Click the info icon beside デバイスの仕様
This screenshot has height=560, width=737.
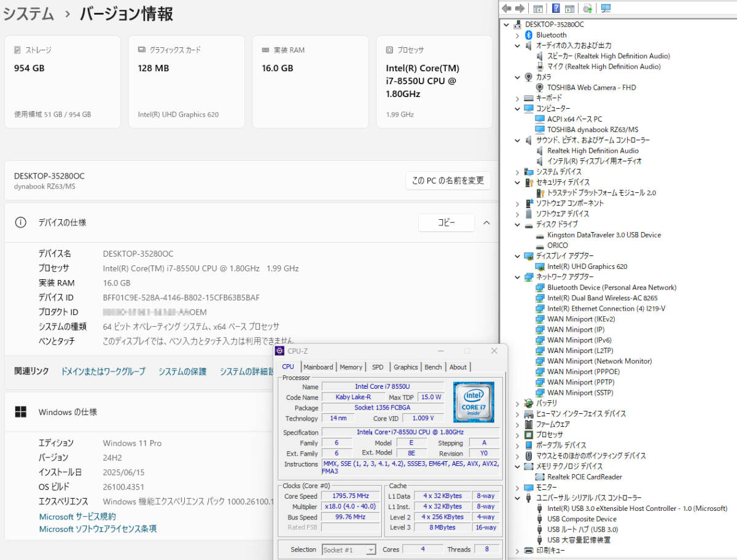21,223
